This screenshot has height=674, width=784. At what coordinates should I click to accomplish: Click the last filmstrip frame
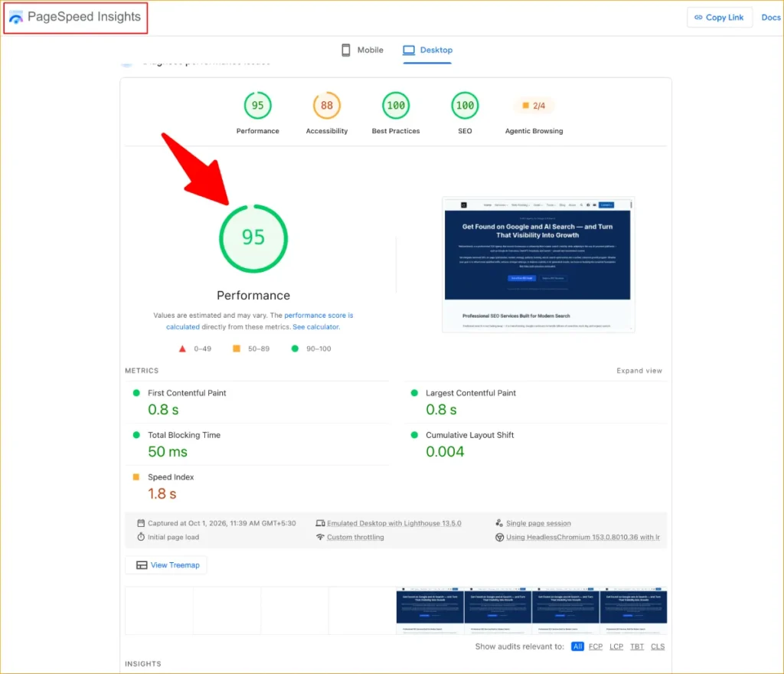tap(633, 611)
